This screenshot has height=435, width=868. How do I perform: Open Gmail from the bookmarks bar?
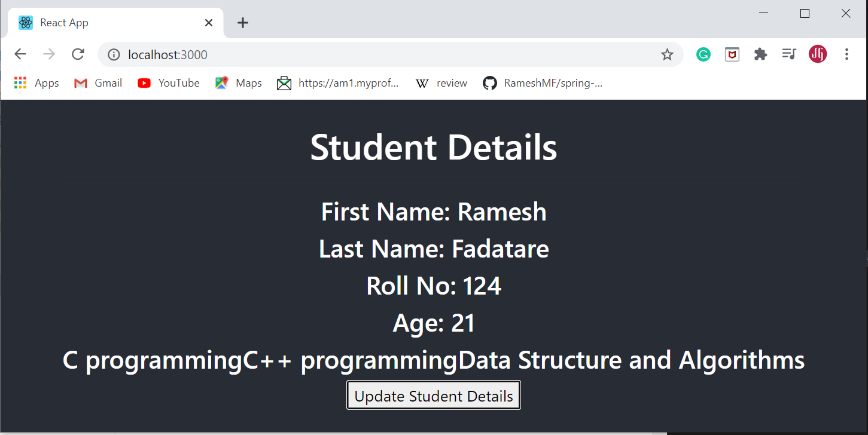(97, 83)
